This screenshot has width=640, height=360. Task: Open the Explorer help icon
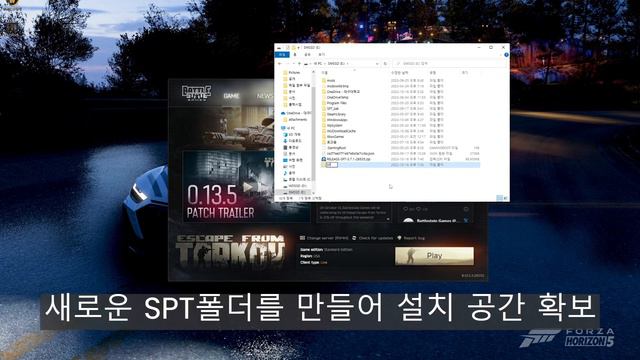point(506,55)
